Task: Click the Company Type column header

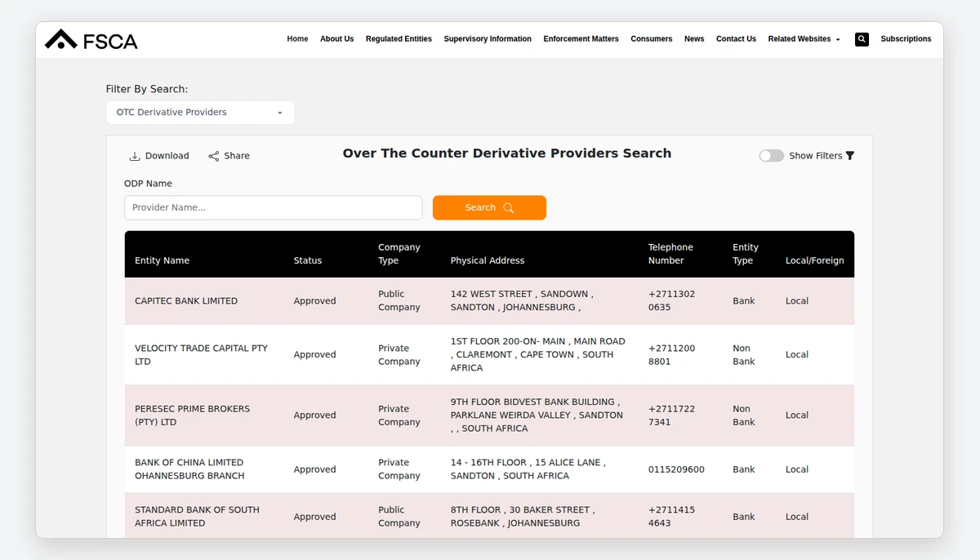Action: 399,254
